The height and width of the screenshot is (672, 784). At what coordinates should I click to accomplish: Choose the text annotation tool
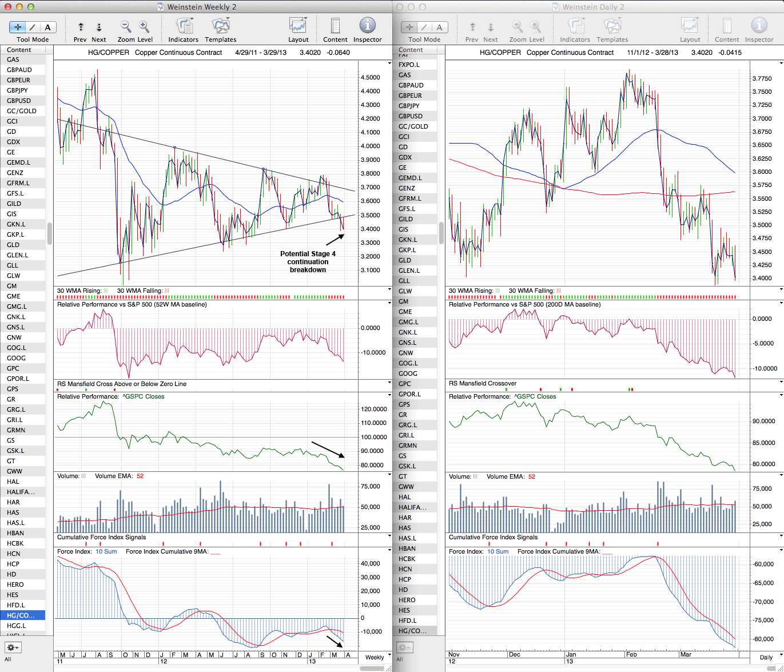point(47,27)
